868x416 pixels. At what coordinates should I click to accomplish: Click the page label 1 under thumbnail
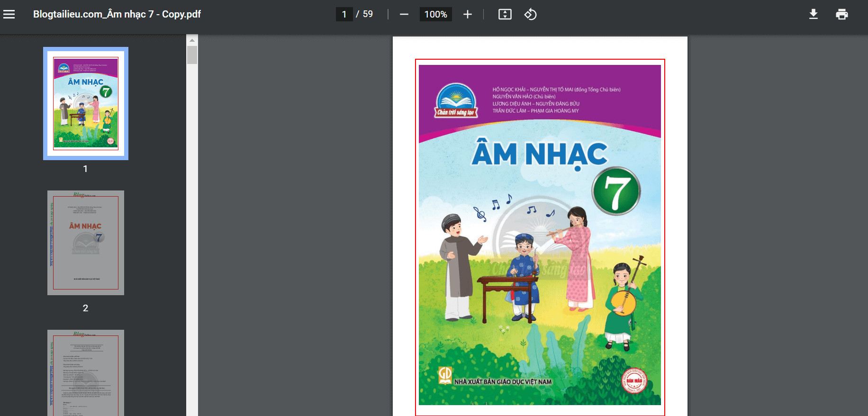click(85, 169)
